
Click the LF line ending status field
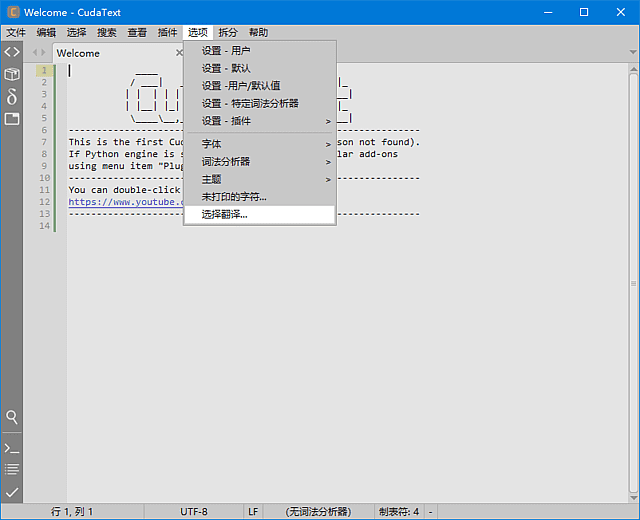tap(253, 511)
